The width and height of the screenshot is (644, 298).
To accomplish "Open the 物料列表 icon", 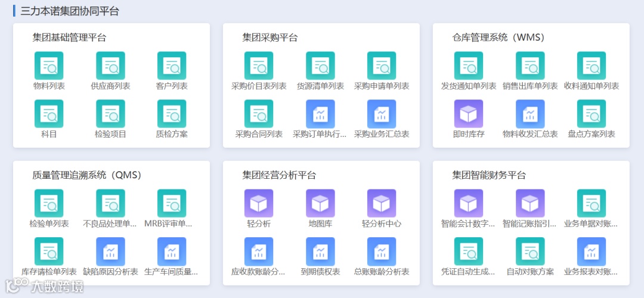I will (49, 66).
